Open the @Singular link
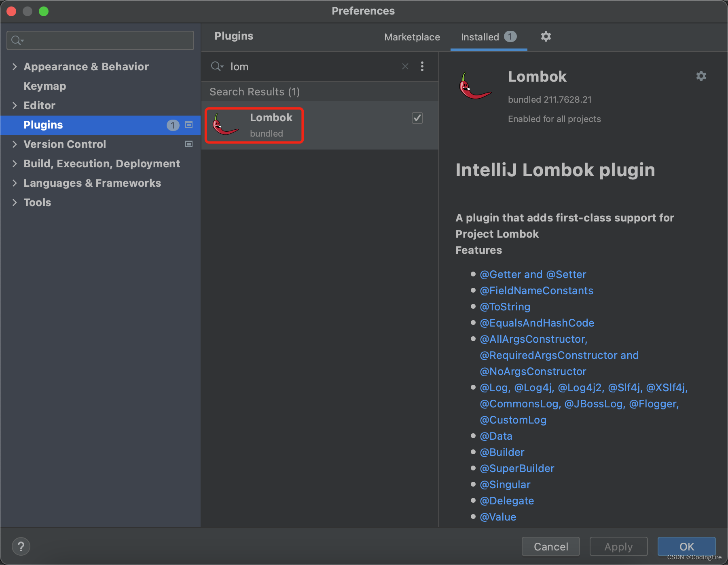Viewport: 728px width, 565px height. click(x=505, y=485)
